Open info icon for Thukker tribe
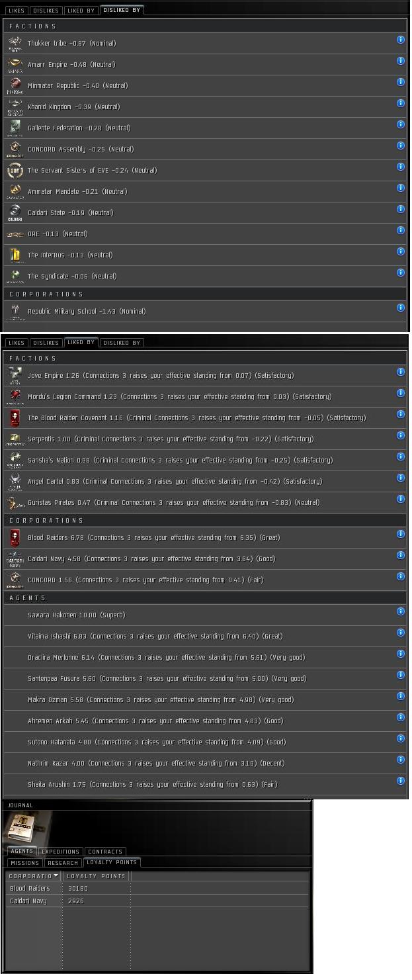 point(400,40)
